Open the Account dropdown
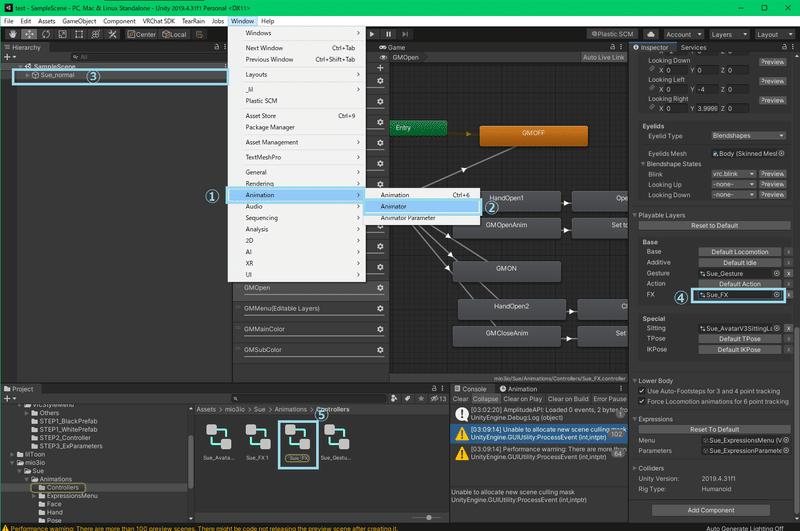Viewport: 800px width, 531px height. [x=683, y=34]
